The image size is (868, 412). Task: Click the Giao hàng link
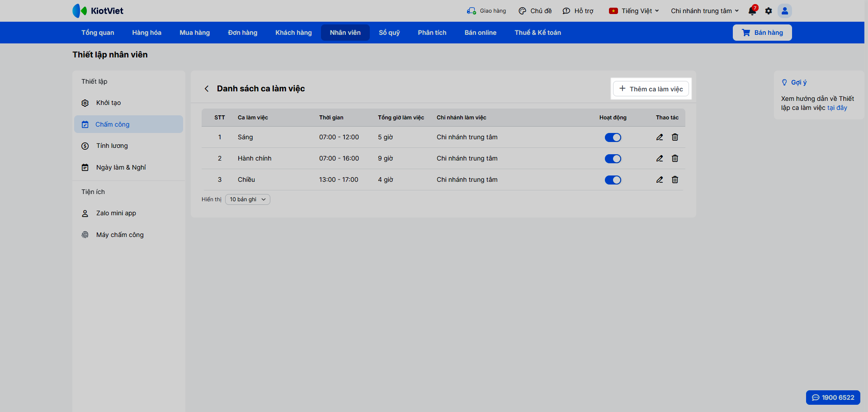[486, 11]
